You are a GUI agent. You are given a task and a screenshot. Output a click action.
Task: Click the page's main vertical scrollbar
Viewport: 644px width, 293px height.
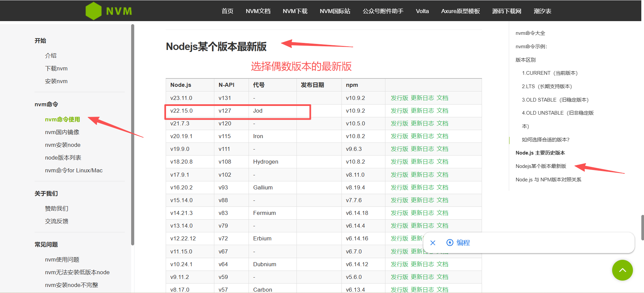point(642,227)
